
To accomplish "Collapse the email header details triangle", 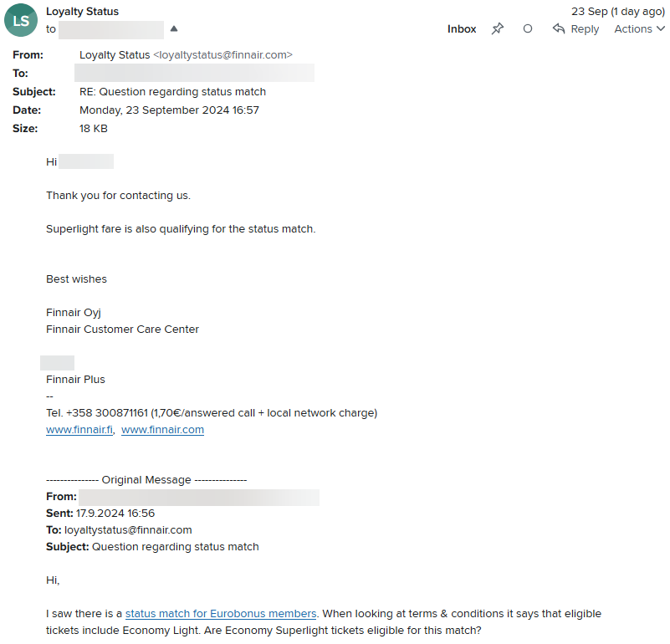I will tap(173, 28).
